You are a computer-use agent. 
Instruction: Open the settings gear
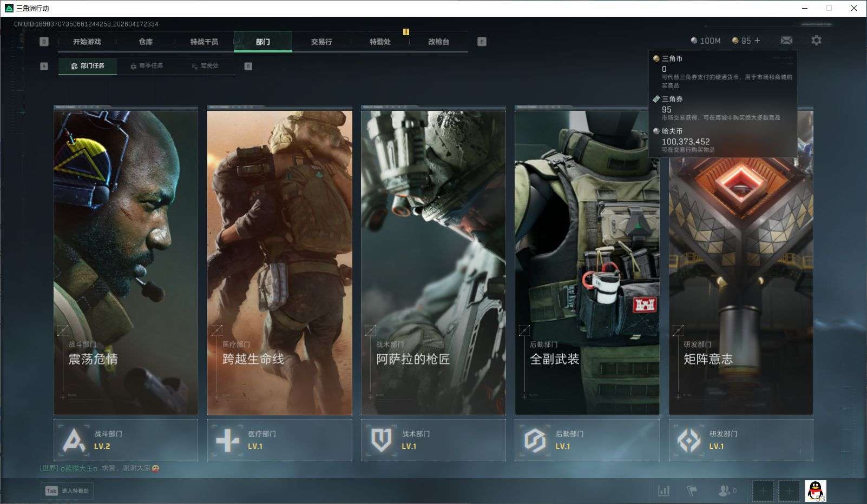click(x=816, y=41)
